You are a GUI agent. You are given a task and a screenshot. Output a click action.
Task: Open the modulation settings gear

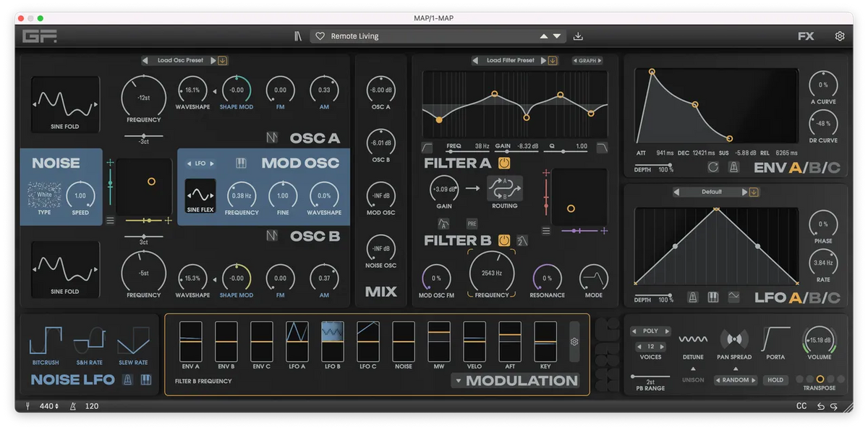pos(574,342)
